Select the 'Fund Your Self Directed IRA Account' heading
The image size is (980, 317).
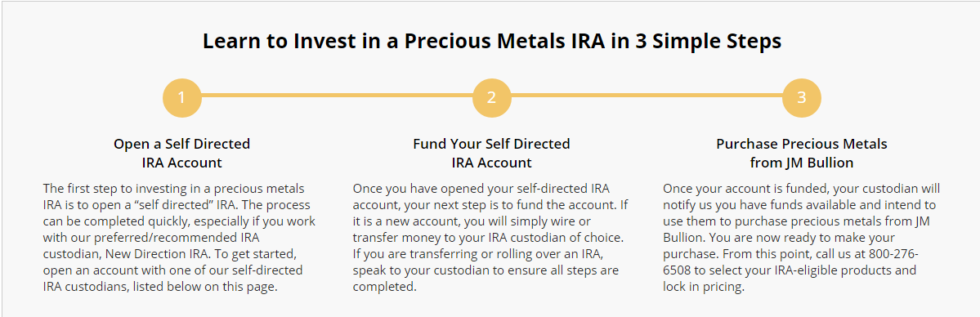tap(492, 153)
